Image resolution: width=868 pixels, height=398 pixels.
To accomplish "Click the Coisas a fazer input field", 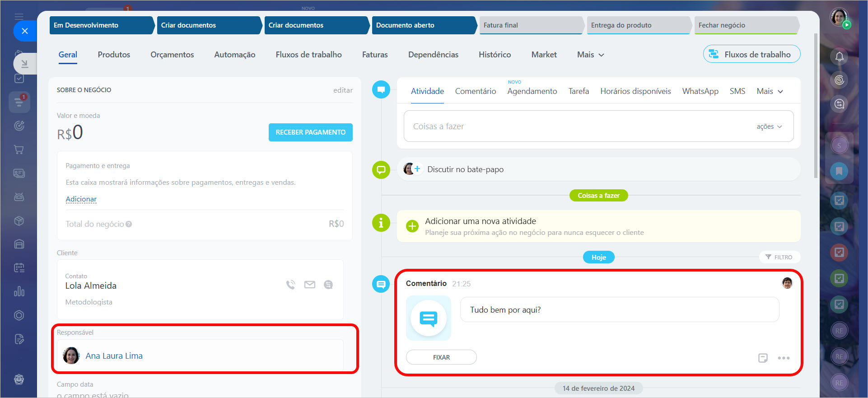I will click(x=598, y=126).
